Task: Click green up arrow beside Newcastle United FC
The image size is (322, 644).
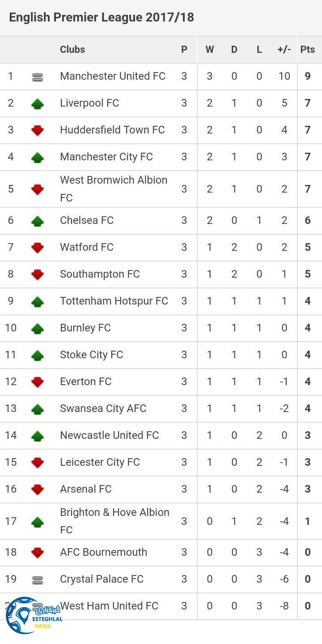Action: pyautogui.click(x=38, y=436)
